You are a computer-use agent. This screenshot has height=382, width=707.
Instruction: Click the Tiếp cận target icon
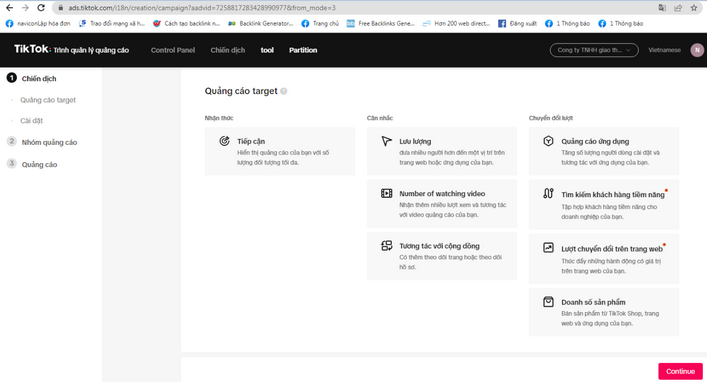[x=224, y=141]
